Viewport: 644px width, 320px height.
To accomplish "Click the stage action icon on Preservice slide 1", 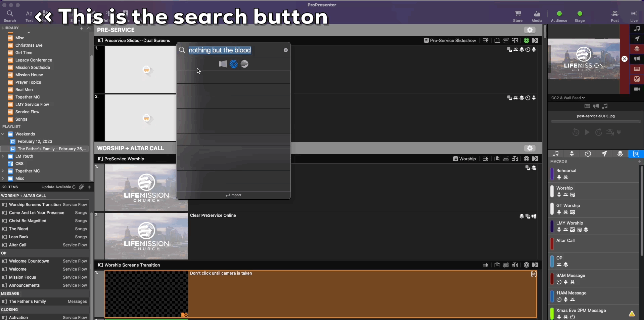I will pos(534,50).
